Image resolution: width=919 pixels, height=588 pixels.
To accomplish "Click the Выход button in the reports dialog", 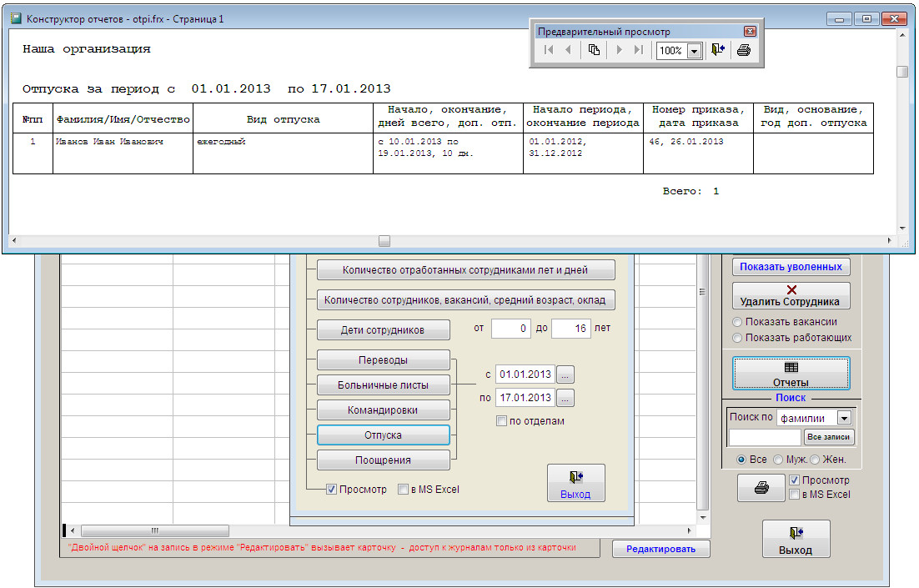I will tap(575, 484).
